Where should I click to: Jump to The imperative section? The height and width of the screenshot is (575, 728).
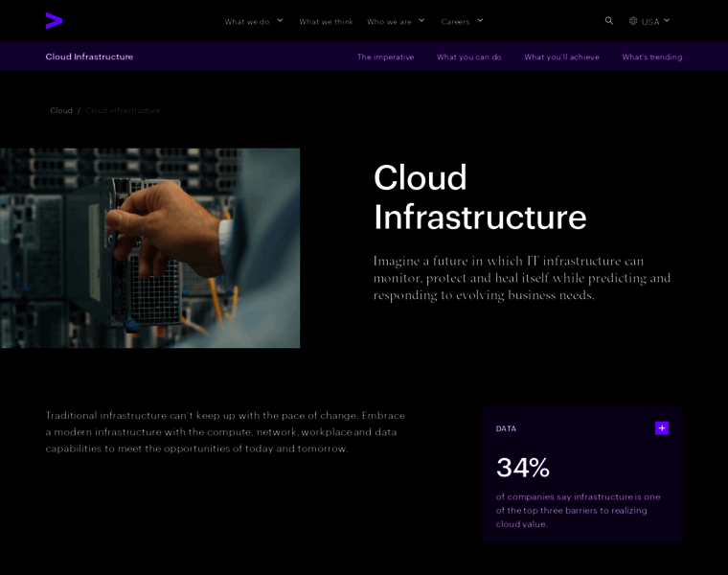(x=385, y=57)
